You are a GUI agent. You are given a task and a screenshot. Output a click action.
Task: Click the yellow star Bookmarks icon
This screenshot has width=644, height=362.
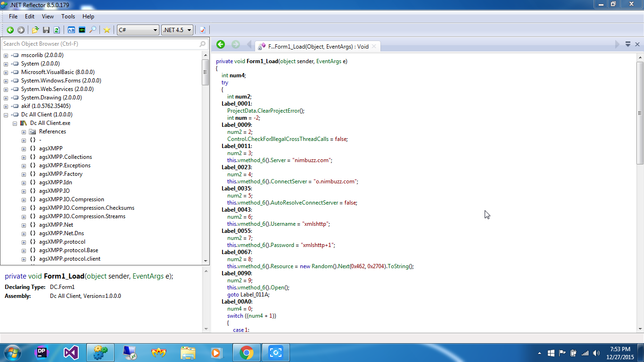coord(107,30)
